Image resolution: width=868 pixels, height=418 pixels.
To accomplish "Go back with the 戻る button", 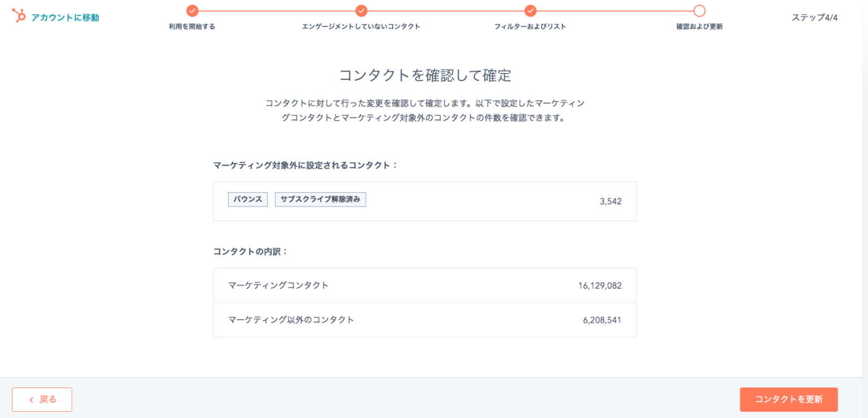I will click(x=42, y=399).
